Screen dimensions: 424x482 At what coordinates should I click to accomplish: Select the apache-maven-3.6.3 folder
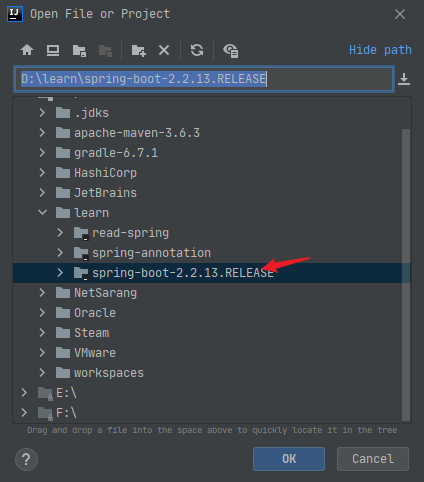137,133
